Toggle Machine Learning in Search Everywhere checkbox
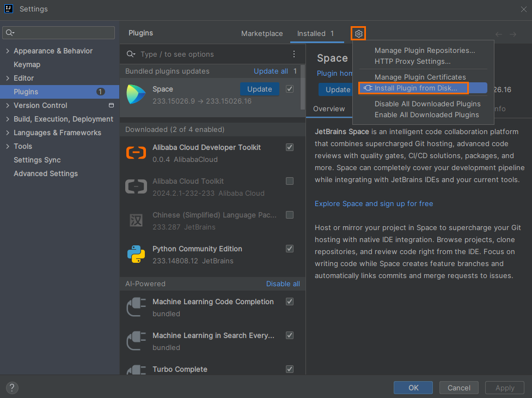 [x=289, y=335]
